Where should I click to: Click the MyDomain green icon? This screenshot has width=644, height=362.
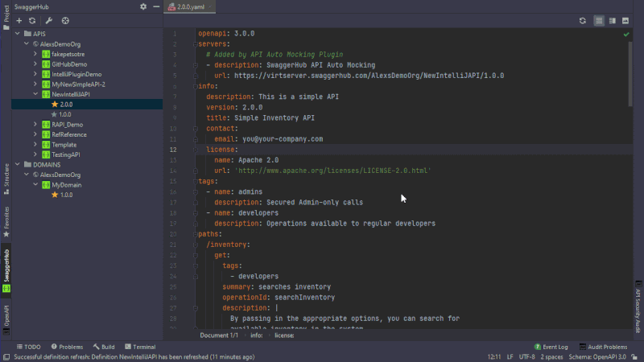(x=46, y=185)
